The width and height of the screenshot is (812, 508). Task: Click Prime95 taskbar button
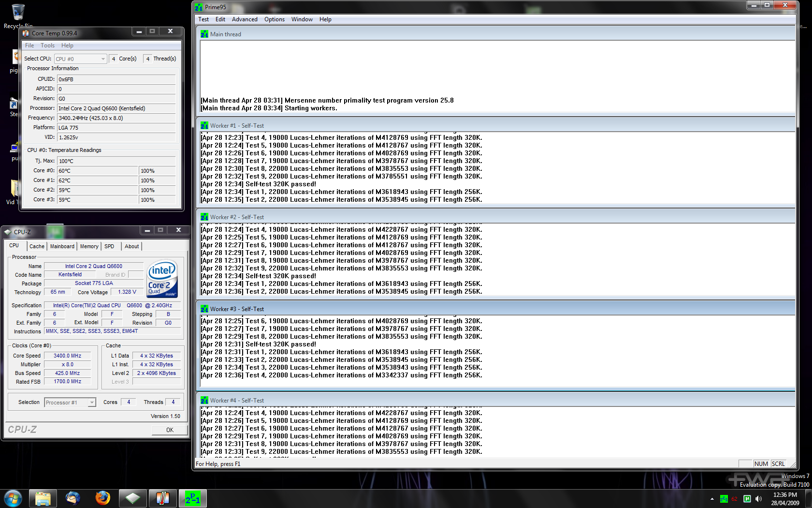tap(193, 498)
